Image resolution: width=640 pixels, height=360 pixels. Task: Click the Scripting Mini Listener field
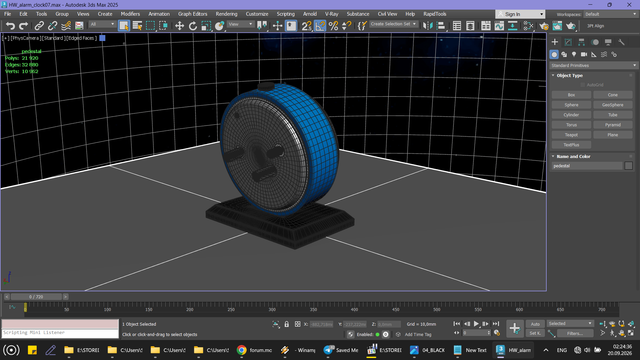[x=60, y=333]
